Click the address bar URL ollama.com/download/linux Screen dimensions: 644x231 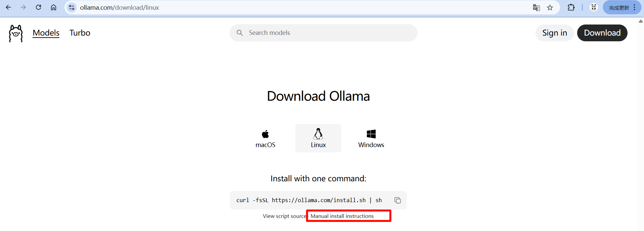[x=120, y=7]
